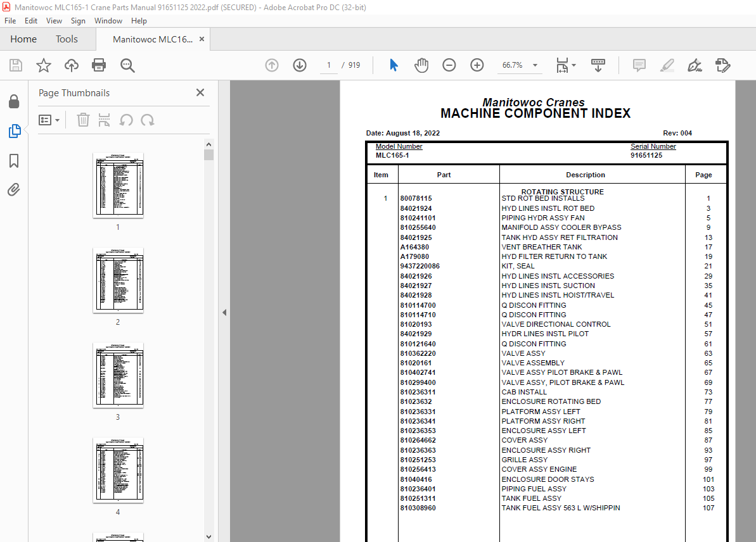Click thumbnails scrollbar down arrow
The height and width of the screenshot is (542, 756).
(x=208, y=537)
